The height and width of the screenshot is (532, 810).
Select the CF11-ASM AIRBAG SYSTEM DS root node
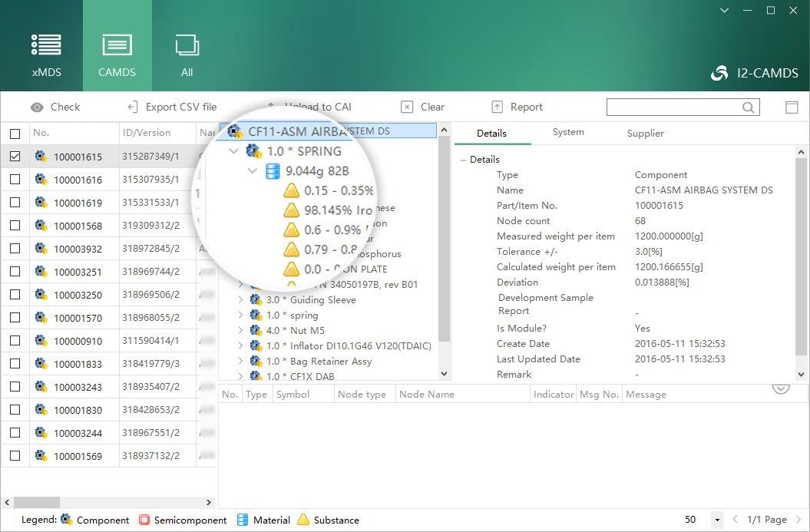[328, 131]
